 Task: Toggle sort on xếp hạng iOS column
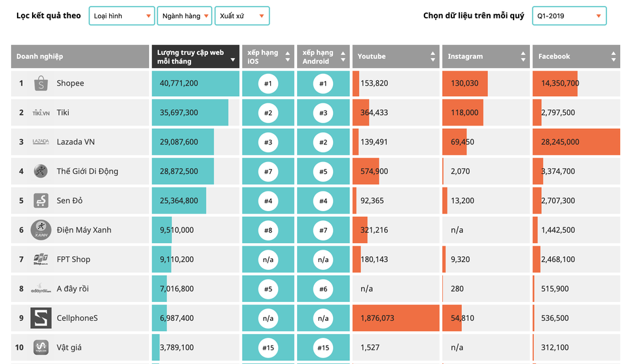coord(268,56)
